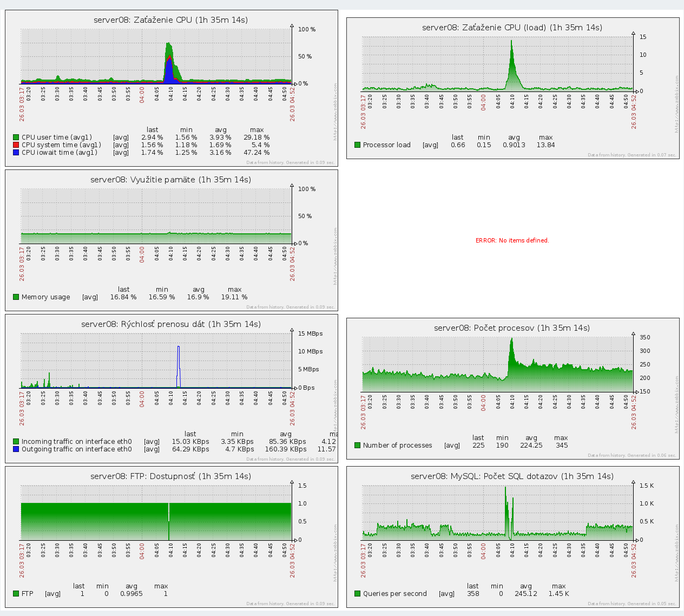
Task: Open the Zaťaženie CPU (load) graph title
Action: [x=512, y=28]
